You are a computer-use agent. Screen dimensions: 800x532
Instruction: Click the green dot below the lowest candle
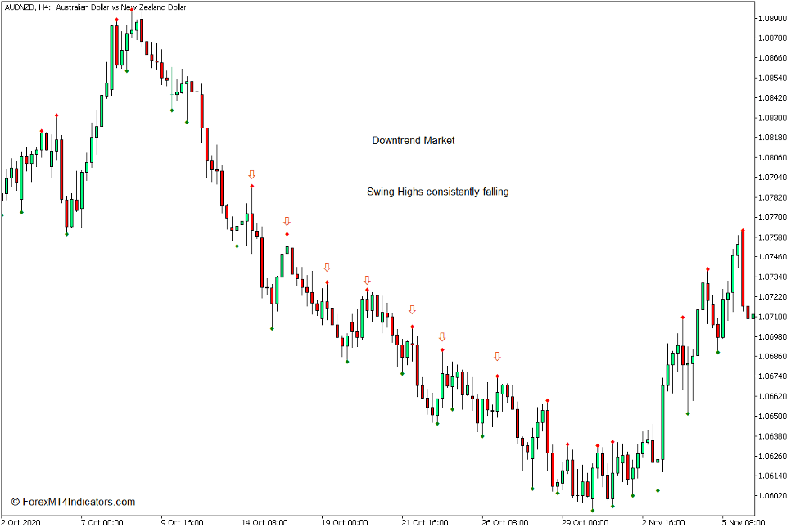593,511
